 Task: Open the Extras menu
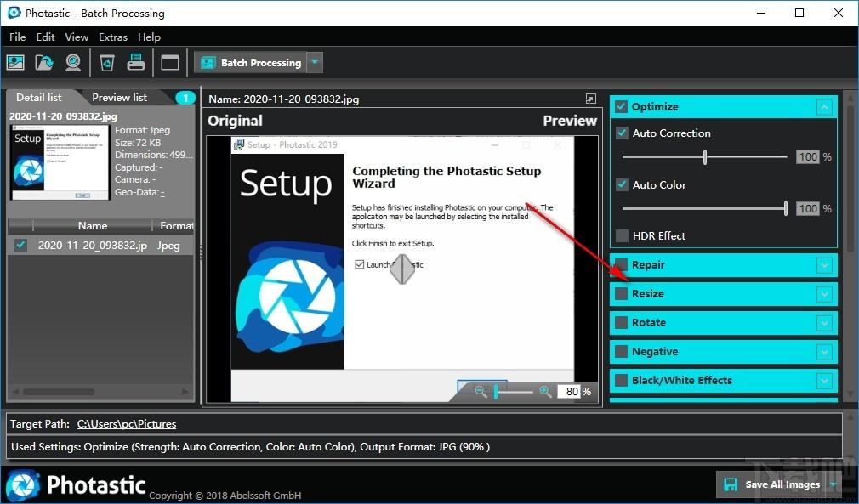point(113,37)
